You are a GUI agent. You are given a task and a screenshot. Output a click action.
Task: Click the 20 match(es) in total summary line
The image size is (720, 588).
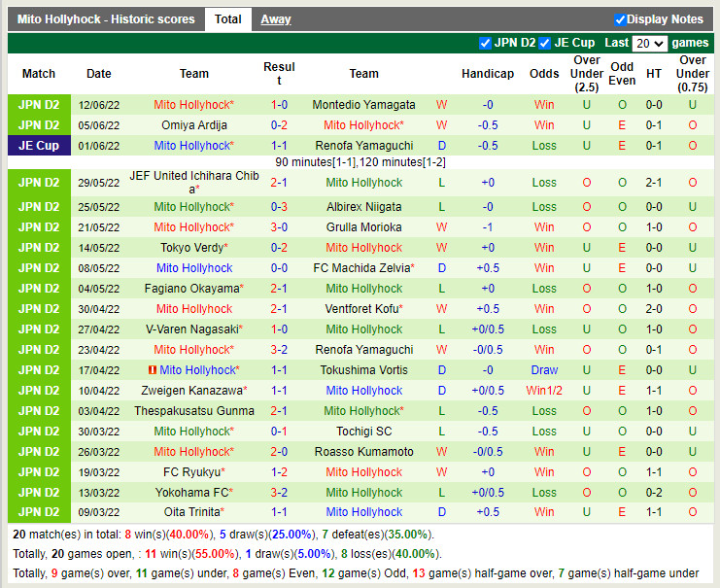click(223, 535)
